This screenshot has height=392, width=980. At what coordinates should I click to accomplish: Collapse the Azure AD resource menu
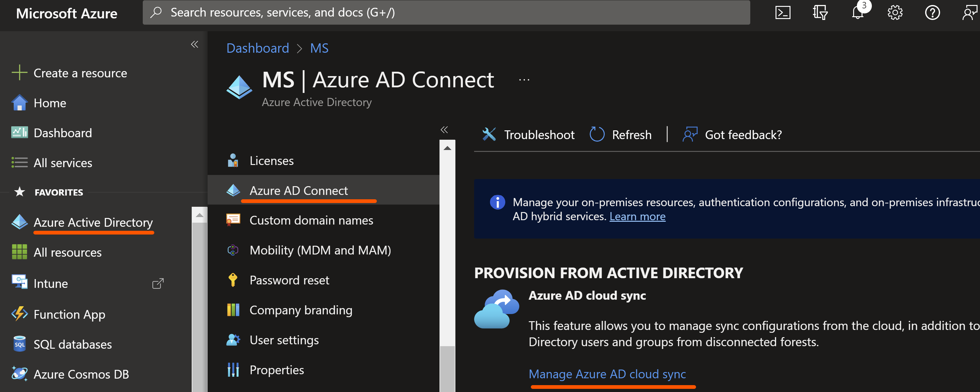(444, 130)
